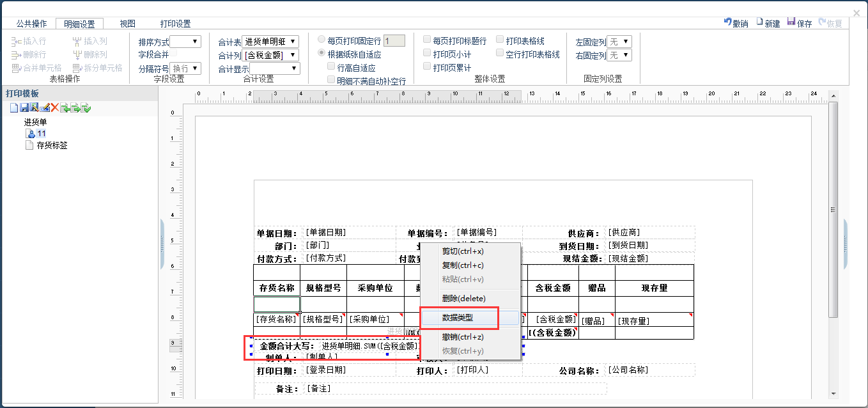This screenshot has width=868, height=408.
Task: Click the 保存 button at top right
Action: pyautogui.click(x=799, y=23)
